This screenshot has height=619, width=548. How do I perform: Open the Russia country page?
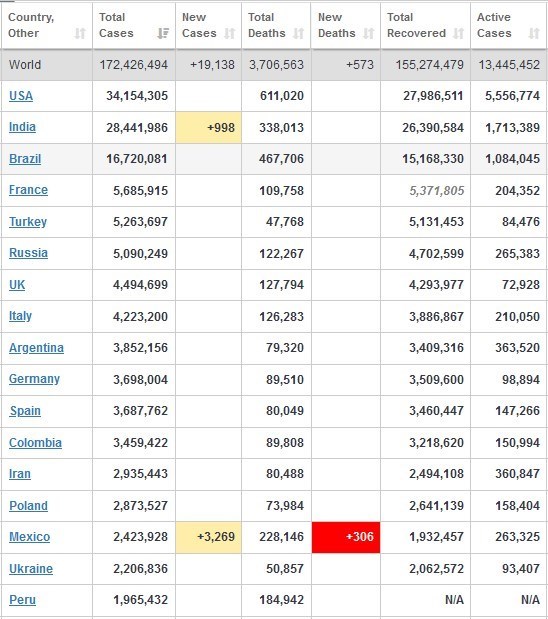28,253
